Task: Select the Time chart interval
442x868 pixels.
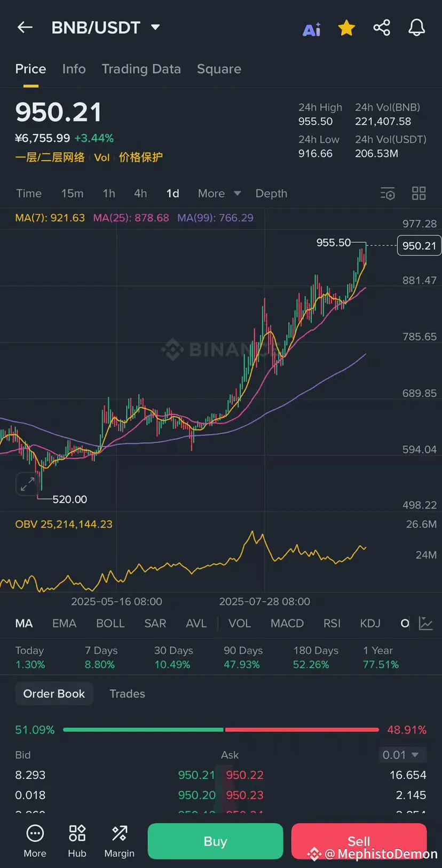Action: click(x=29, y=193)
